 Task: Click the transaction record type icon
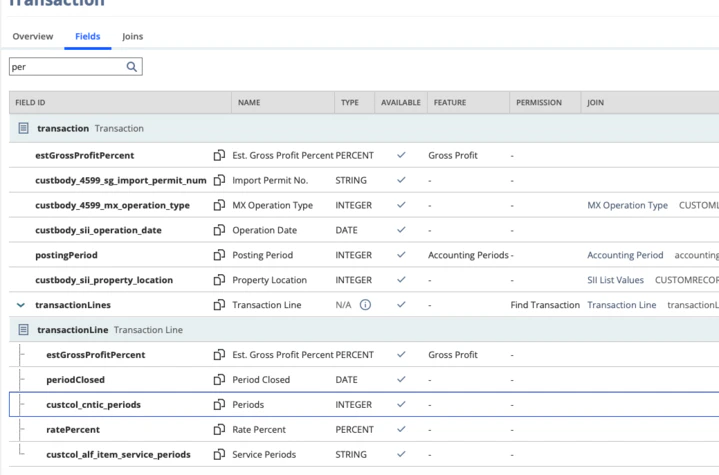coord(23,128)
